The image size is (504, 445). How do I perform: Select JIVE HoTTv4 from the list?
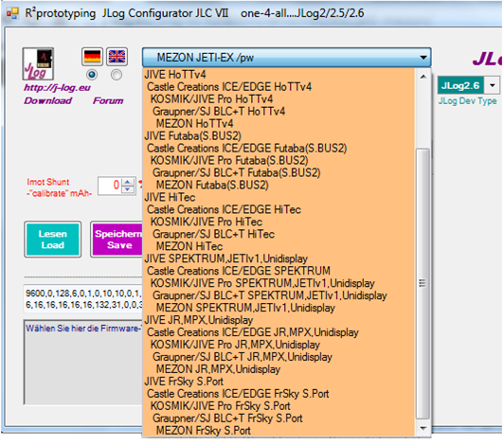tap(279, 75)
